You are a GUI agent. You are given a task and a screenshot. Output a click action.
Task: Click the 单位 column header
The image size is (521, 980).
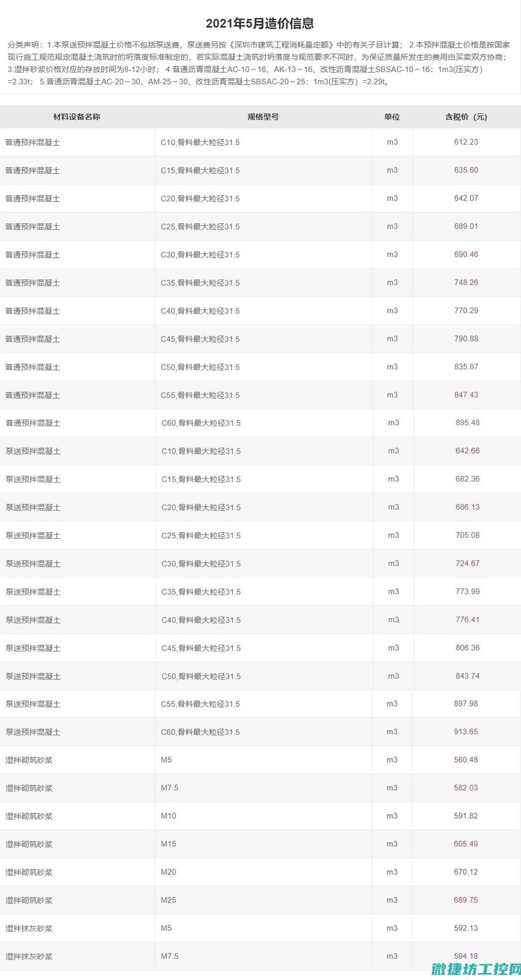tap(392, 117)
